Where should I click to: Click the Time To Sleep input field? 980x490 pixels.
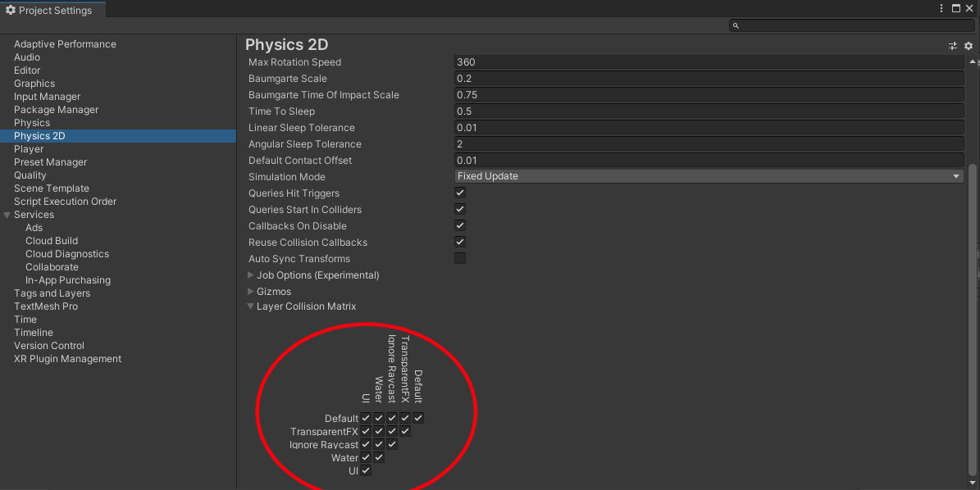click(x=708, y=111)
